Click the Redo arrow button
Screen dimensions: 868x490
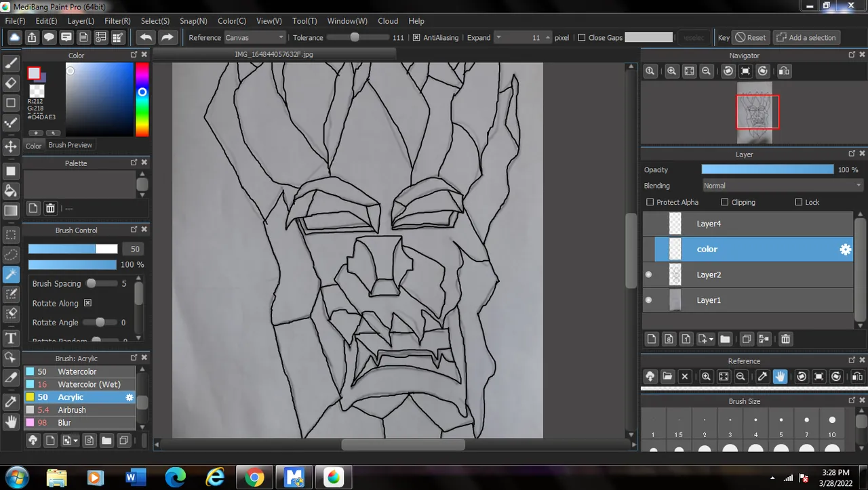pos(167,37)
